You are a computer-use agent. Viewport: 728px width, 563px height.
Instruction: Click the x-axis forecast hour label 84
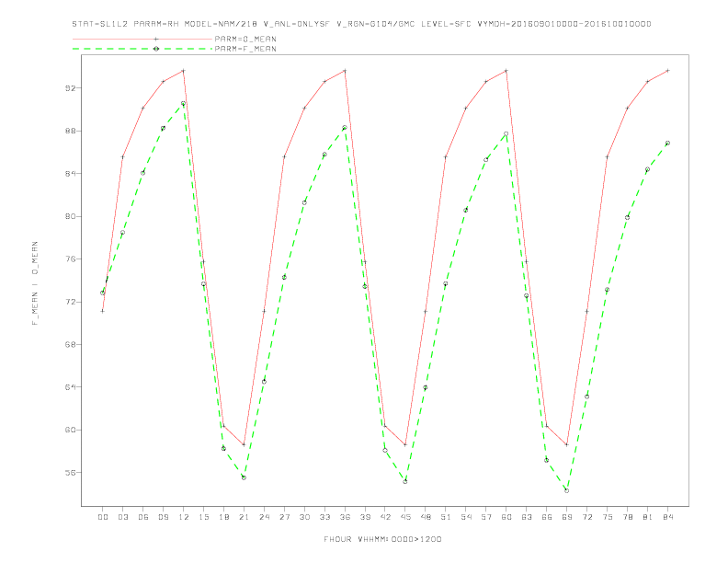668,517
